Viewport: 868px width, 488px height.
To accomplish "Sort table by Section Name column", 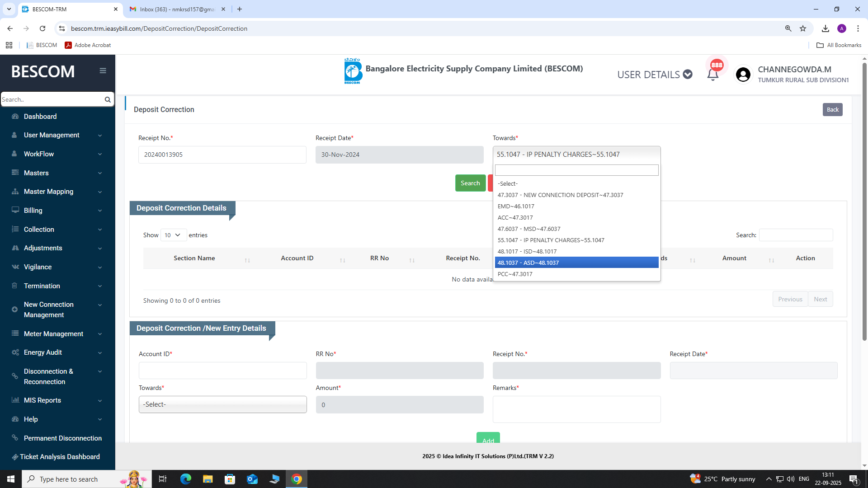I will pyautogui.click(x=194, y=258).
